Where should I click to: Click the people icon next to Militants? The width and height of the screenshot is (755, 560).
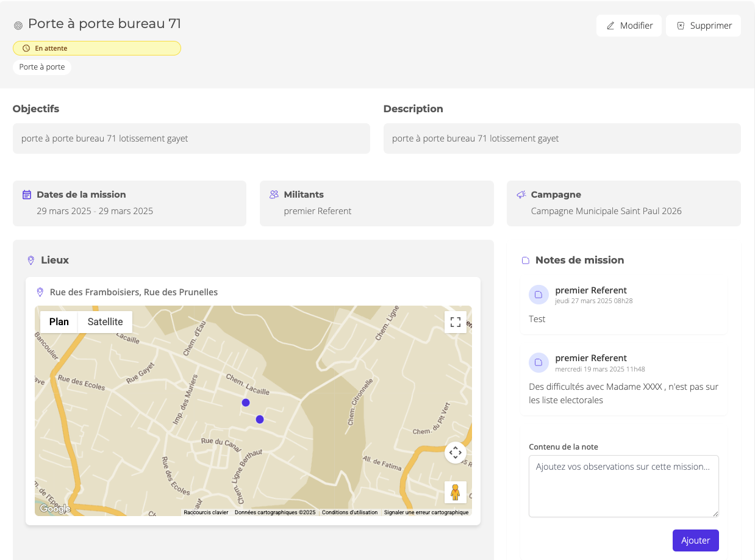[274, 195]
